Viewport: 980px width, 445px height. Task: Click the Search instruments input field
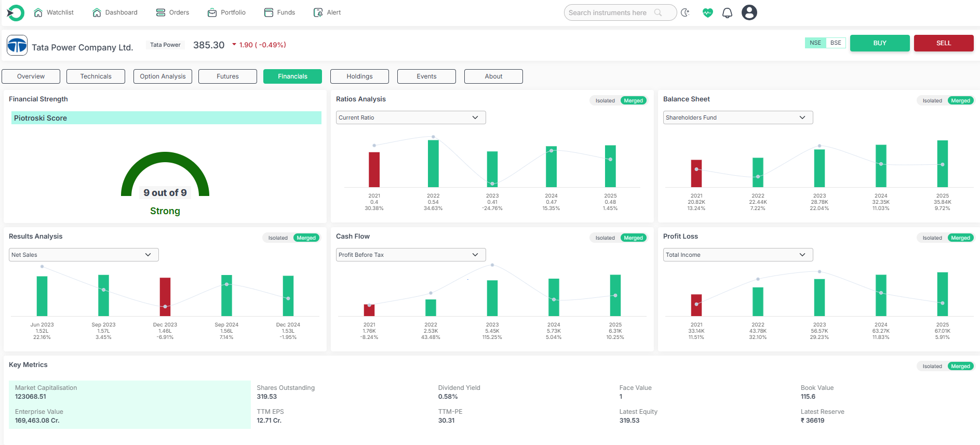coord(620,12)
